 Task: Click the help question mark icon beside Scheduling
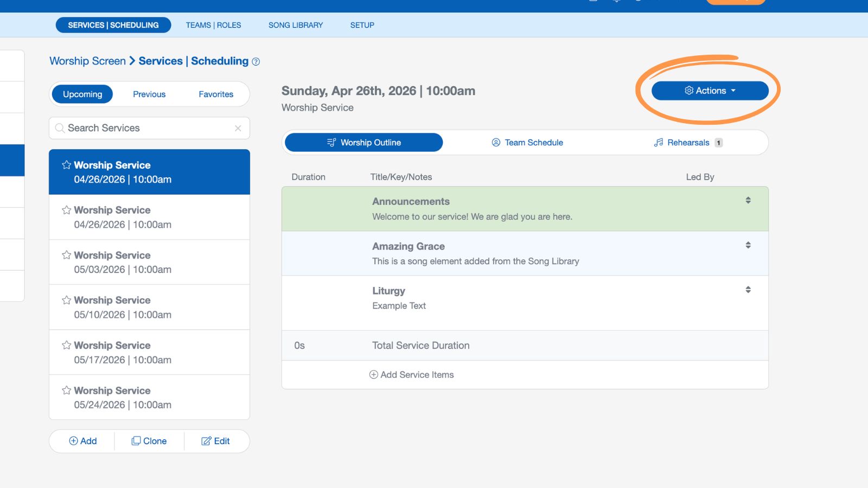click(x=256, y=61)
